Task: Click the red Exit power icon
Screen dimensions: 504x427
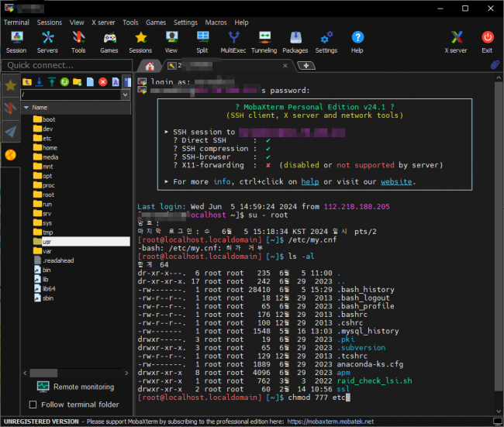Action: coord(487,42)
